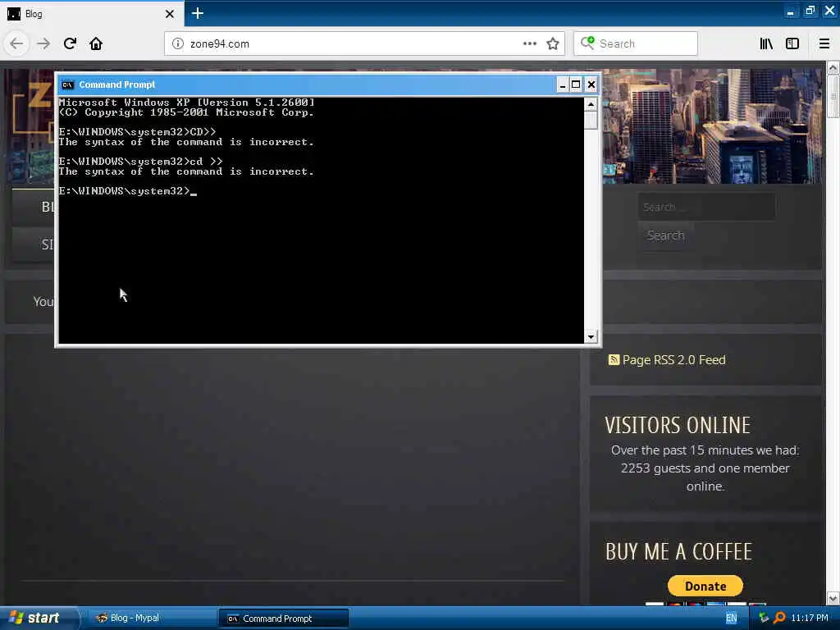This screenshot has height=630, width=840.
Task: Reload the page with the refresh icon
Action: [x=70, y=43]
